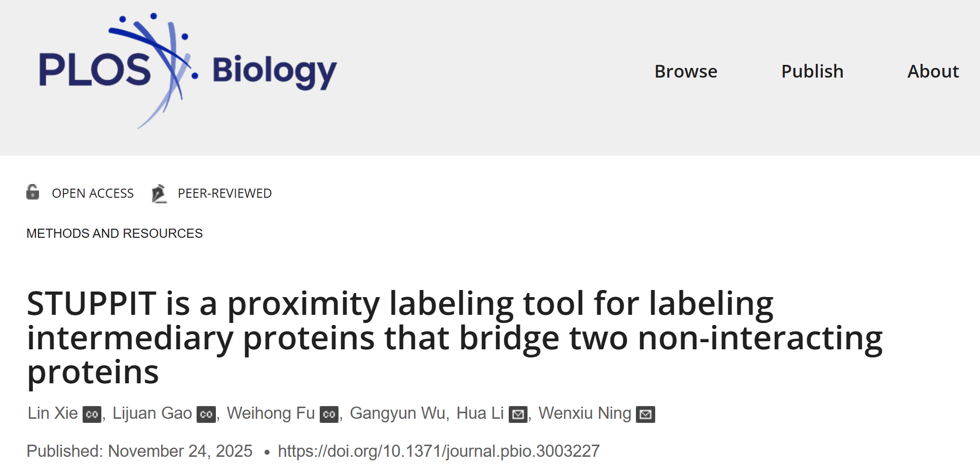Select author name Gangyun Wu

(398, 413)
